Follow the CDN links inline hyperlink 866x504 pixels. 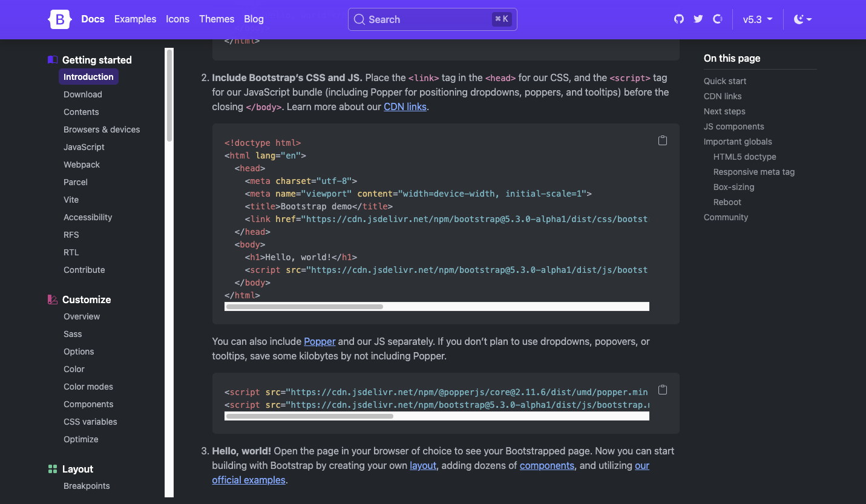pos(405,106)
